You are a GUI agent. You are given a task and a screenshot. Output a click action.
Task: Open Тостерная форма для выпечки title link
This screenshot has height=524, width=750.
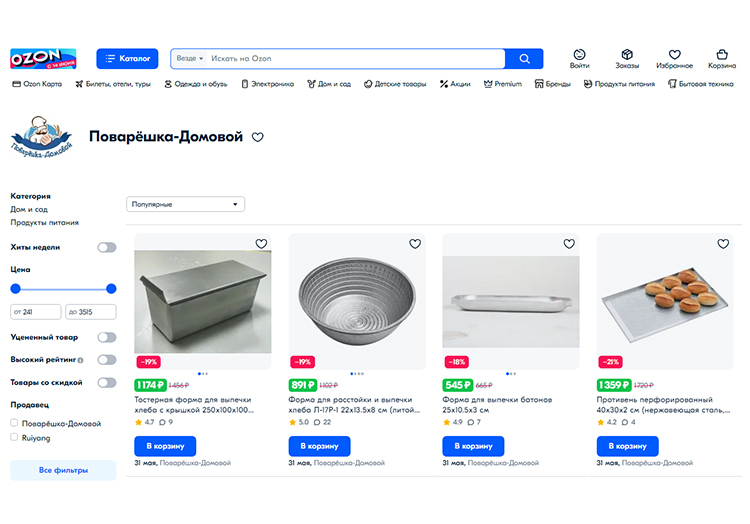point(194,405)
